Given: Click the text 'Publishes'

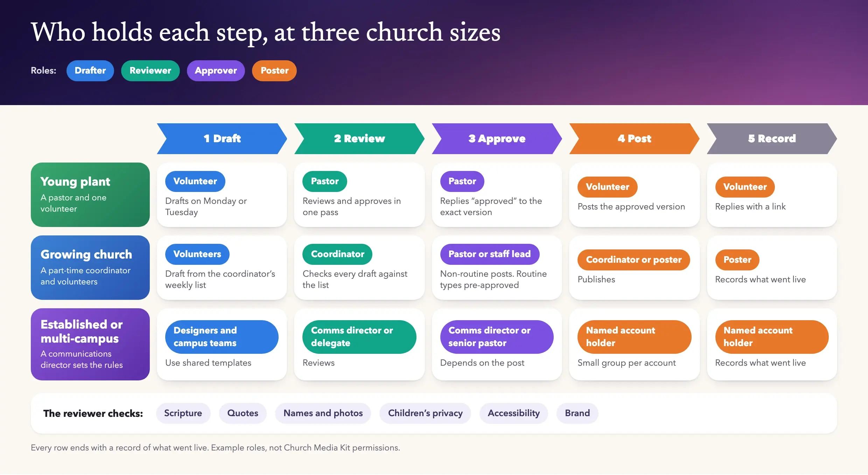Looking at the screenshot, I should click(596, 280).
